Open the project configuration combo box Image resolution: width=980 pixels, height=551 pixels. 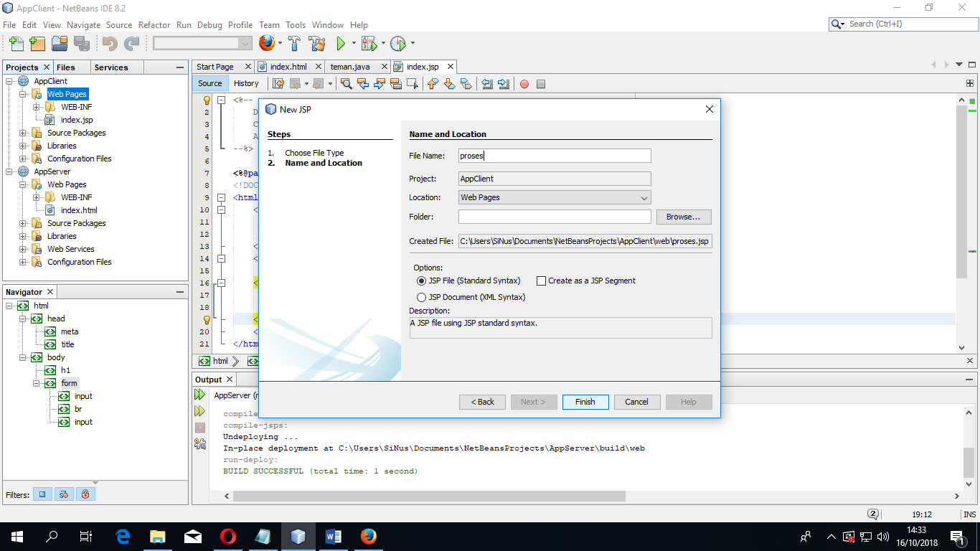[x=202, y=44]
